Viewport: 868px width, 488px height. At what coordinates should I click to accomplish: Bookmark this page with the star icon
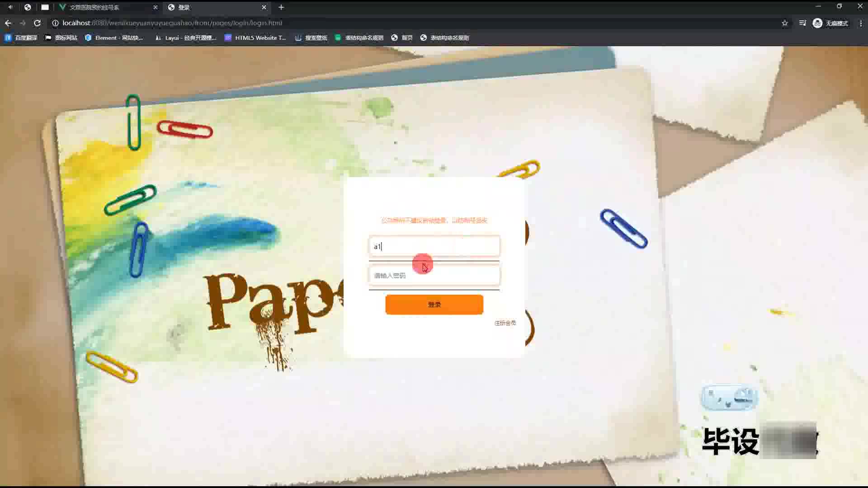[785, 23]
